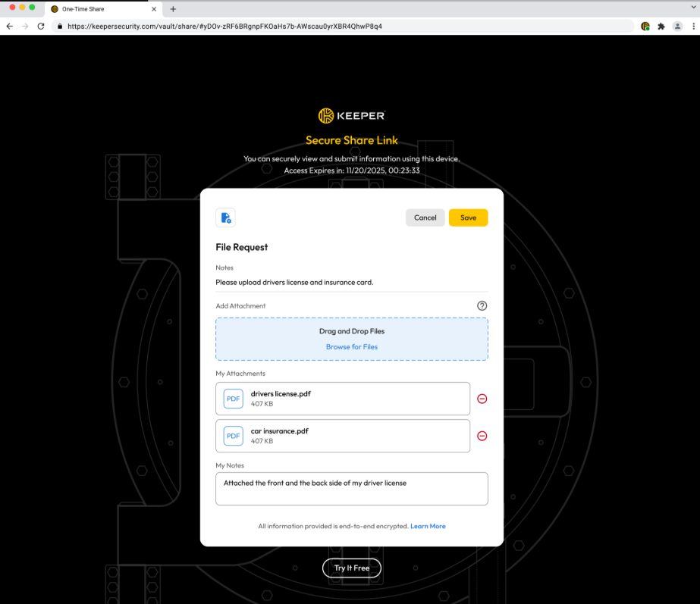Click the PDF icon for drivers license.pdf
This screenshot has width=700, height=604.
point(233,399)
